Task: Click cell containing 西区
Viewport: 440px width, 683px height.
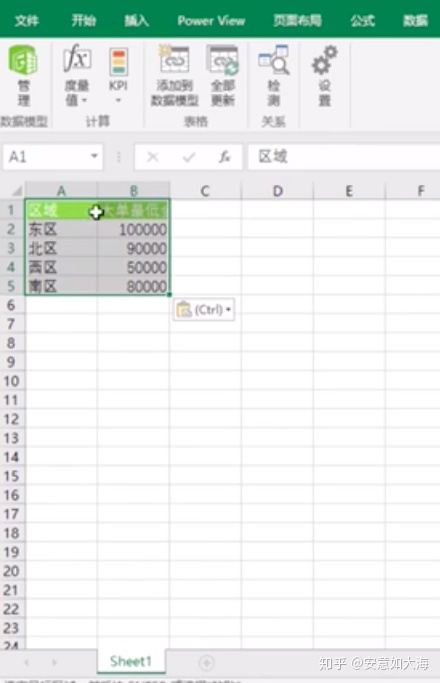Action: pos(61,267)
